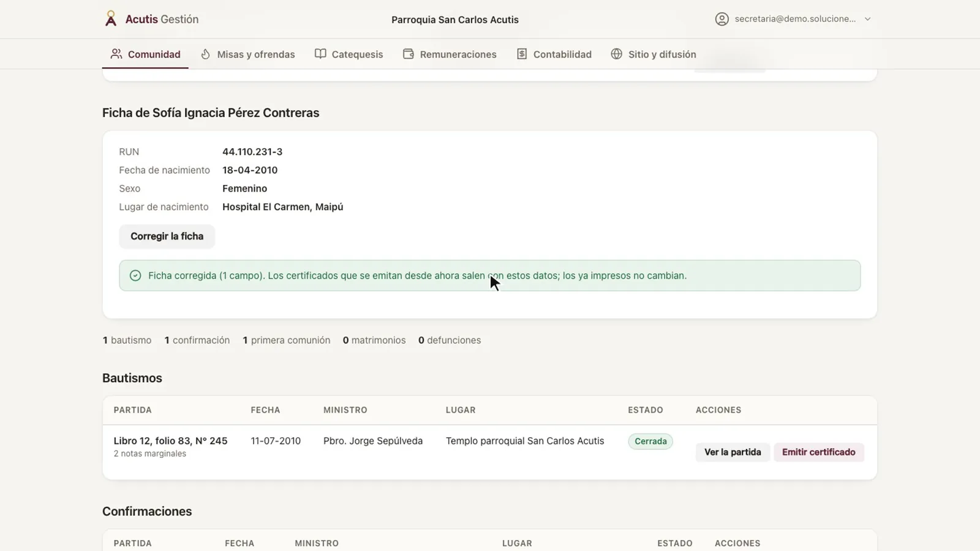Click the Misas y ofrendas flame icon

pyautogui.click(x=205, y=54)
